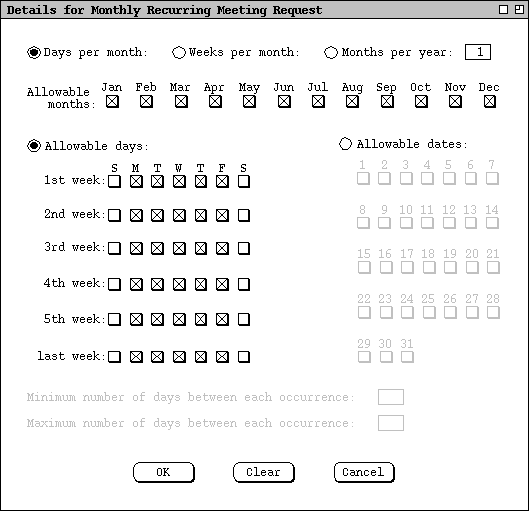Toggle the Dec month checkbox
This screenshot has height=511, width=529.
coord(490,101)
